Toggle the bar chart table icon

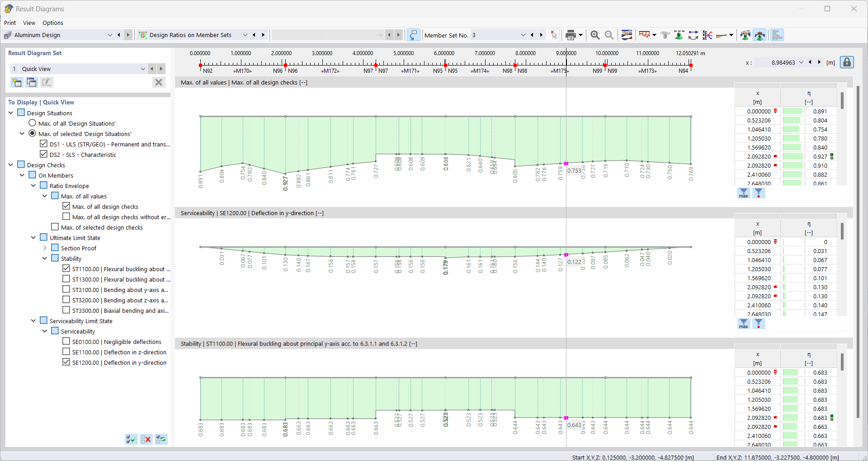coord(777,35)
